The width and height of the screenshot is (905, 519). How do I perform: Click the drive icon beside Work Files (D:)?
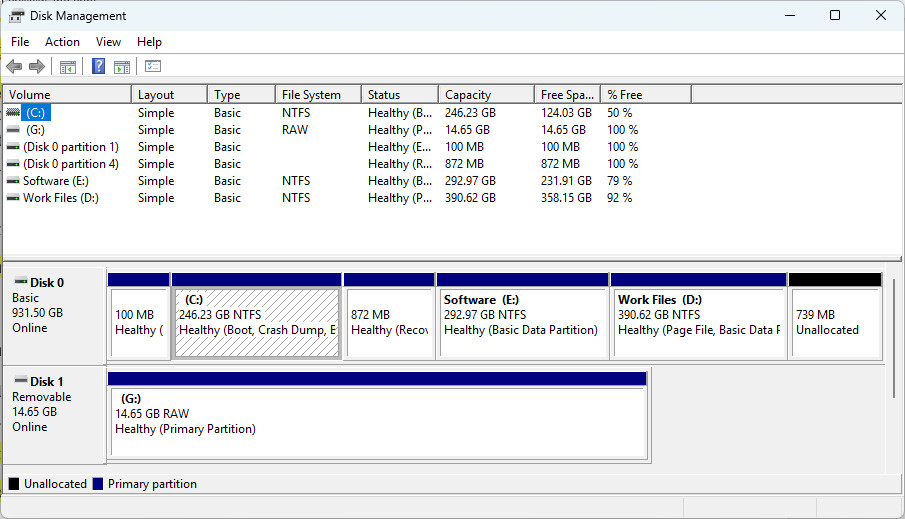pyautogui.click(x=13, y=198)
